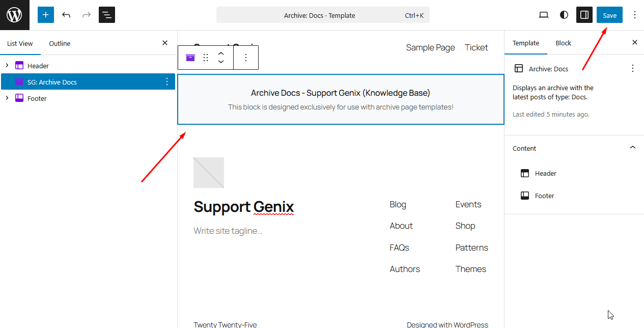The width and height of the screenshot is (644, 328).
Task: Click the Events footer link
Action: pos(468,204)
